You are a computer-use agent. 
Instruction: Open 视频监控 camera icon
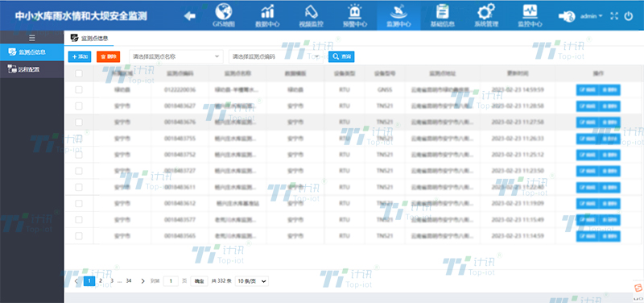tap(311, 11)
